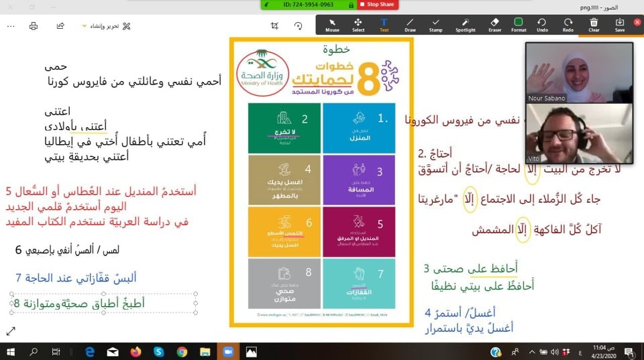
Task: Open the Photos more options menu
Action: pyautogui.click(x=10, y=26)
